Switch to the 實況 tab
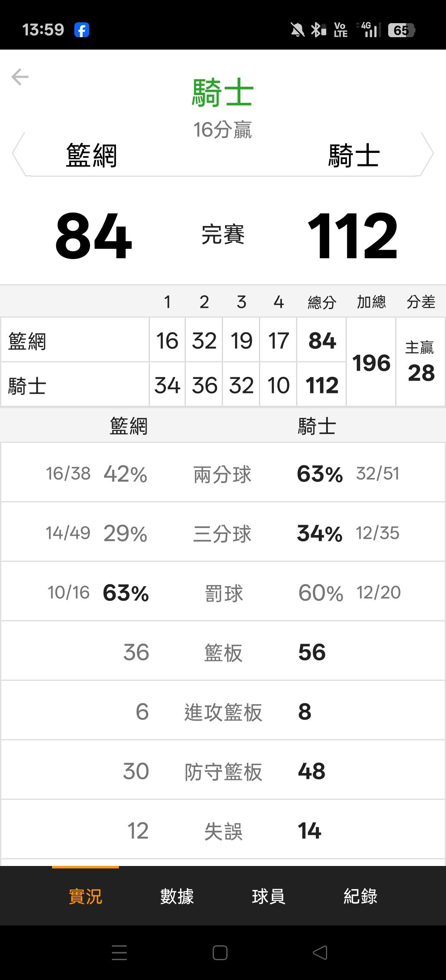446x980 pixels. click(x=85, y=897)
